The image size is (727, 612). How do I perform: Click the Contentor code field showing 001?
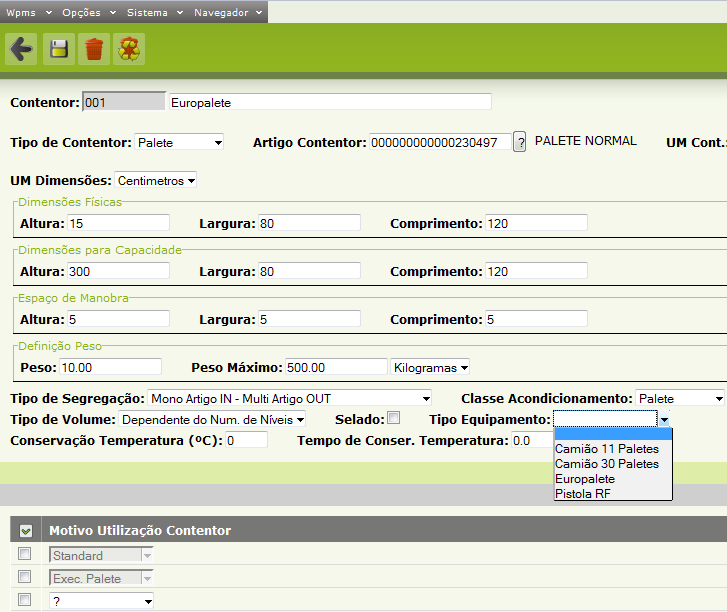pyautogui.click(x=124, y=102)
